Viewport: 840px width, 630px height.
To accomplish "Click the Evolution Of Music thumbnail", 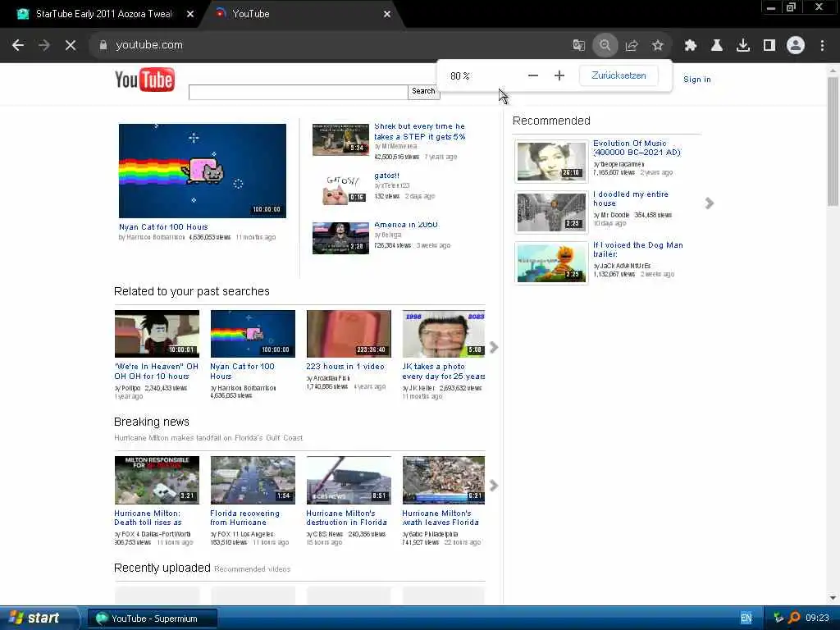I will (551, 162).
